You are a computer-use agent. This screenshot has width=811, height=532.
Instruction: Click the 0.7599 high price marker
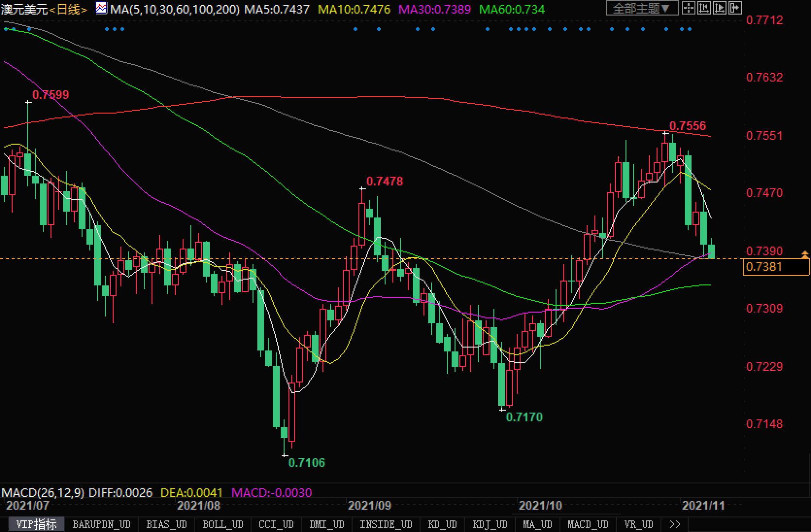(51, 95)
